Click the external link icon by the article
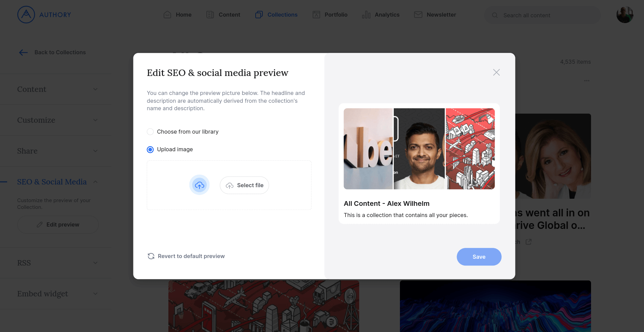The width and height of the screenshot is (644, 332). pyautogui.click(x=528, y=242)
